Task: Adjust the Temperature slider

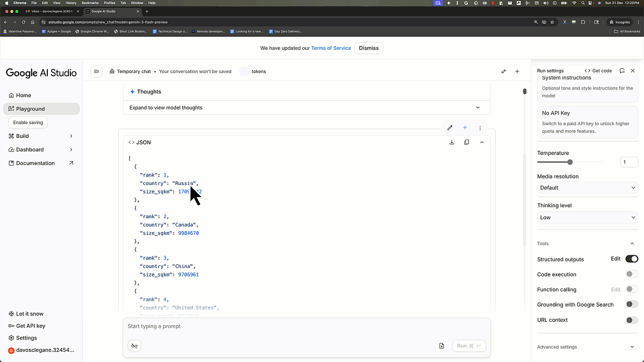Action: click(570, 162)
